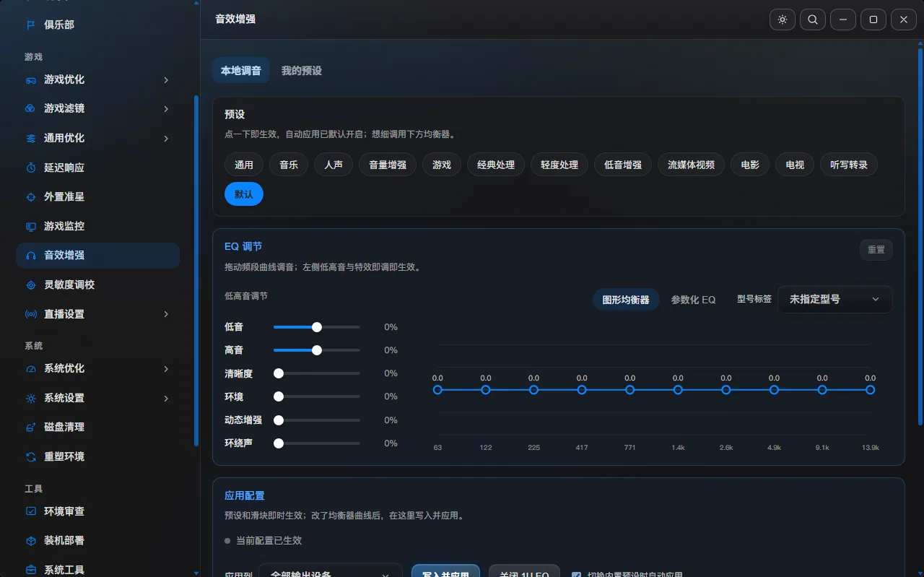Open 游戏监控 monitor icon
This screenshot has height=577, width=924.
click(31, 226)
